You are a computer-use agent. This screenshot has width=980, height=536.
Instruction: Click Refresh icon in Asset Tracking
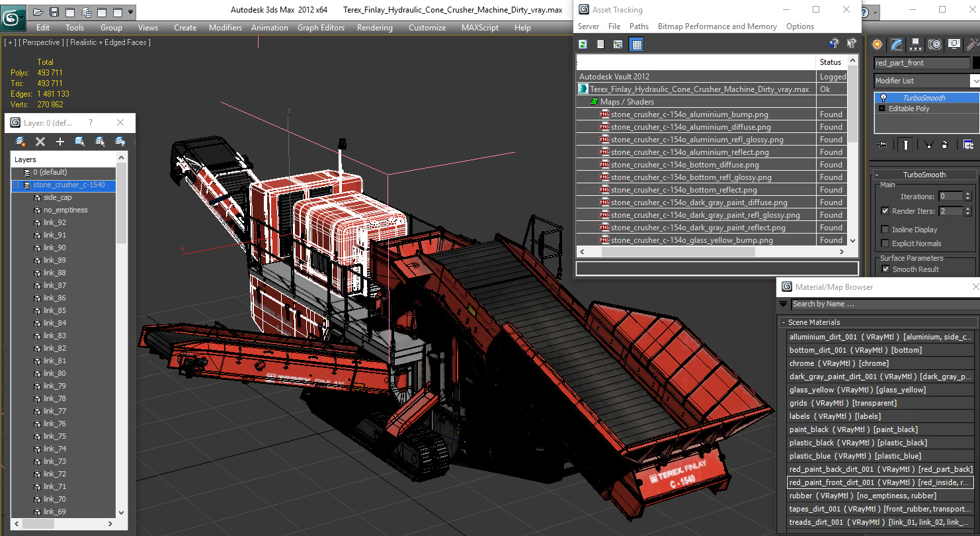(x=583, y=44)
